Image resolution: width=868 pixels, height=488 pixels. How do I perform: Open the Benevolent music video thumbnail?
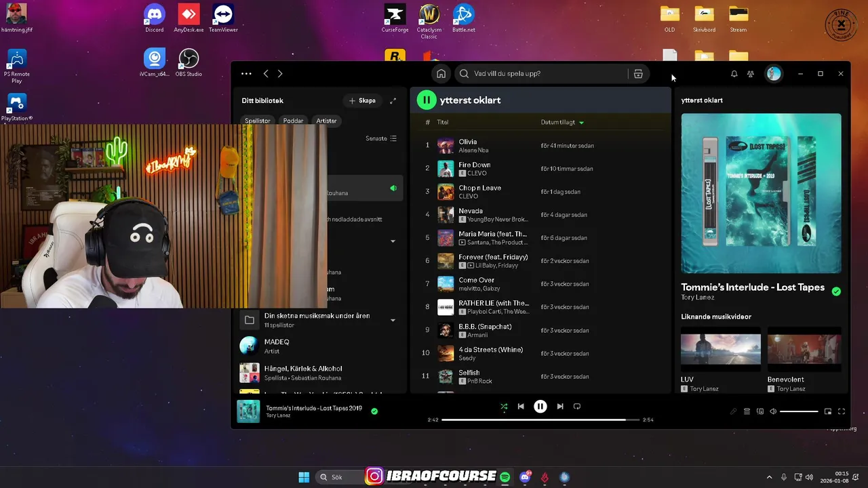pos(804,349)
